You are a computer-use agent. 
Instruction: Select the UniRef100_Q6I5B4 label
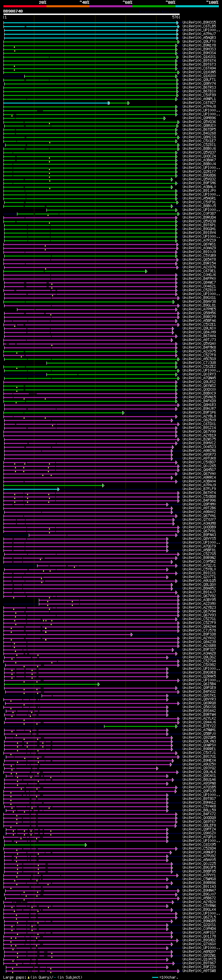(199, 684)
